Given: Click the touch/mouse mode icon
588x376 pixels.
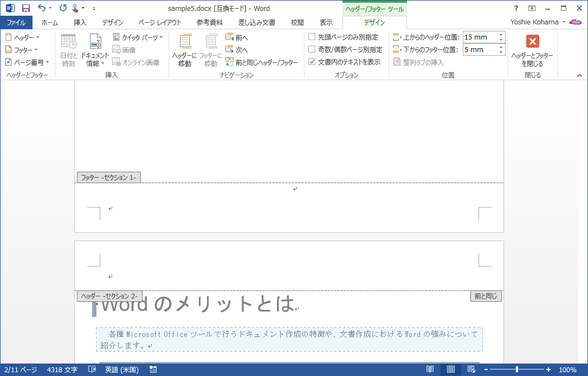Looking at the screenshot, I should coord(75,8).
